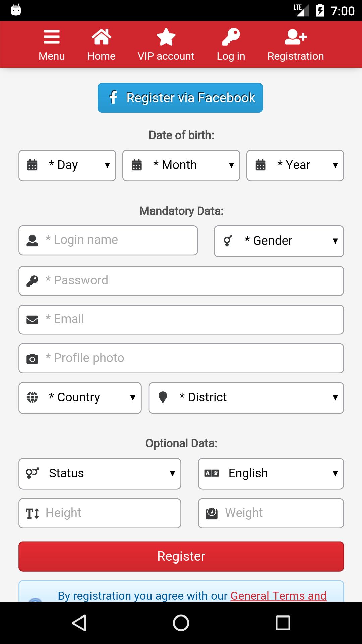Change the English language selector
This screenshot has height=644, width=362.
(x=271, y=474)
